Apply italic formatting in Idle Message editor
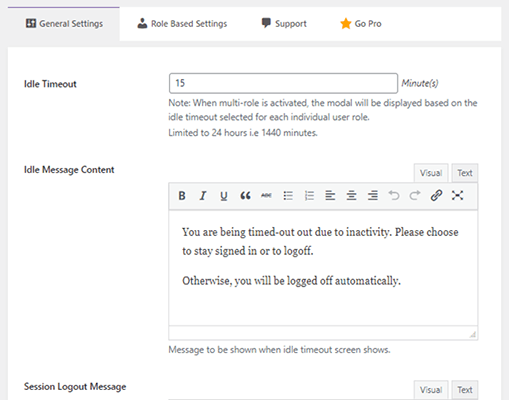509x400 pixels. point(203,196)
